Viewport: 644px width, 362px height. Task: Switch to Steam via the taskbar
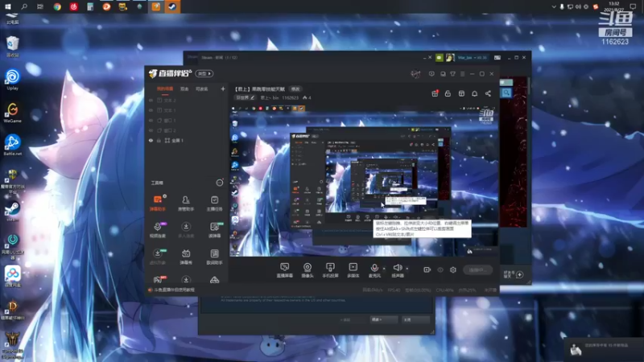tap(172, 6)
